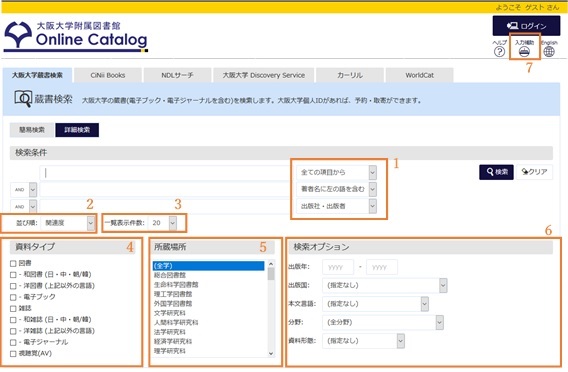Select 生命科学図書館 in the location list
Image resolution: width=568 pixels, height=372 pixels.
pos(208,285)
